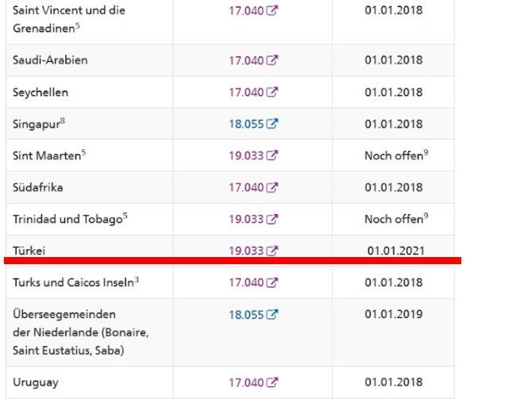Click footnote 5 after Trinidad und Tobago
The height and width of the screenshot is (399, 532).
[125, 216]
